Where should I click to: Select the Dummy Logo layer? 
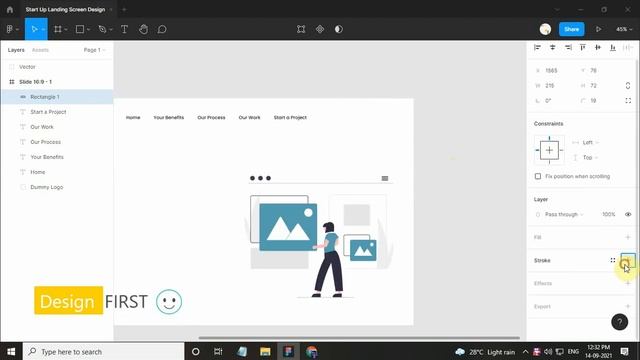point(57,187)
